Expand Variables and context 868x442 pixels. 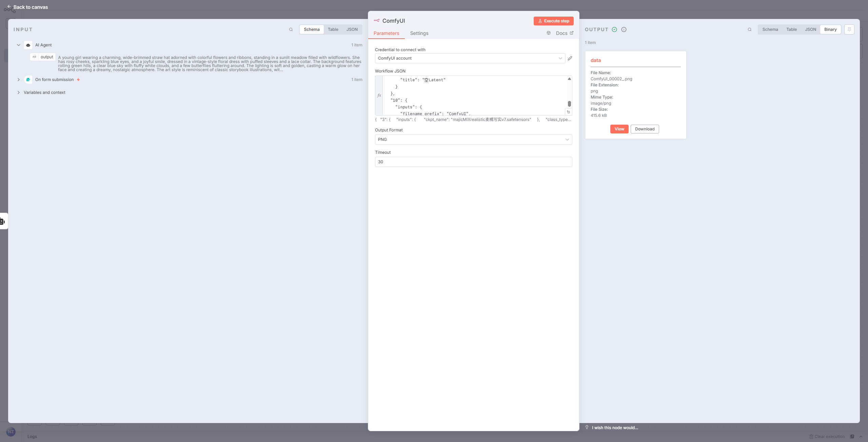[19, 92]
